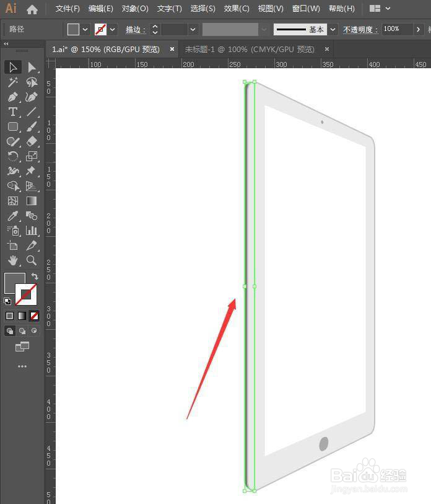Select the Perspective Grid tool
The height and width of the screenshot is (504, 431).
tap(32, 186)
